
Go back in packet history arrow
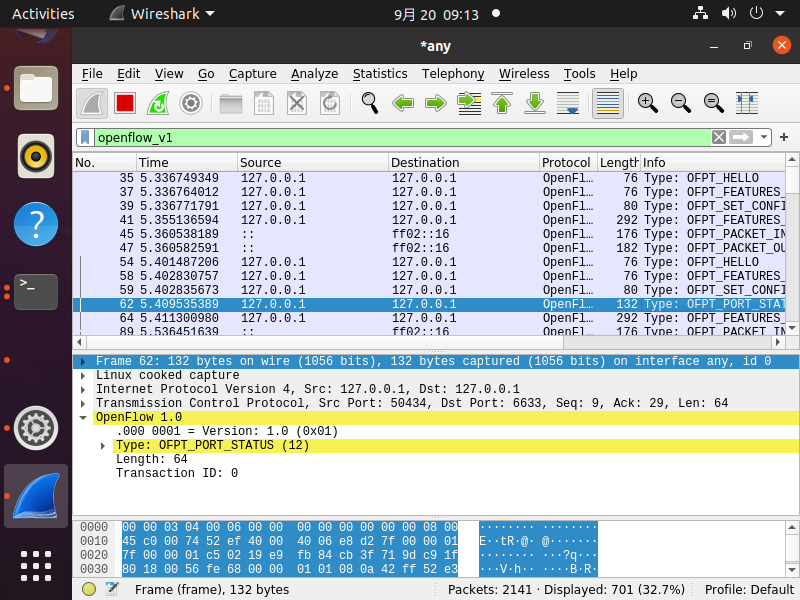[x=403, y=104]
